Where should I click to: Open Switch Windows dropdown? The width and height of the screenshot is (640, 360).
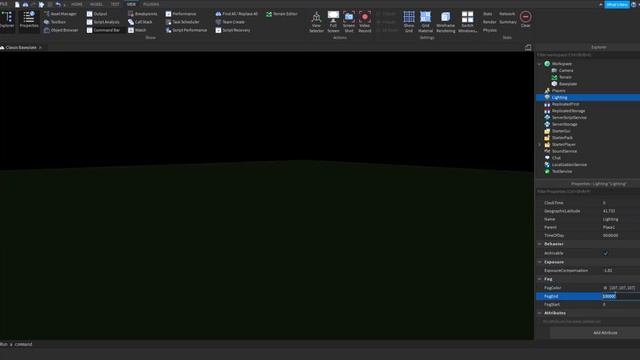coord(467,22)
